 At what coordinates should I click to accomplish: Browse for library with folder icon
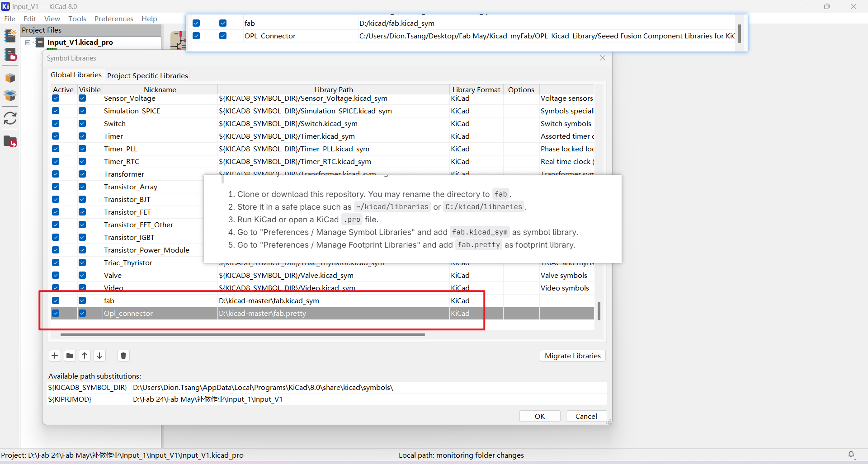70,356
